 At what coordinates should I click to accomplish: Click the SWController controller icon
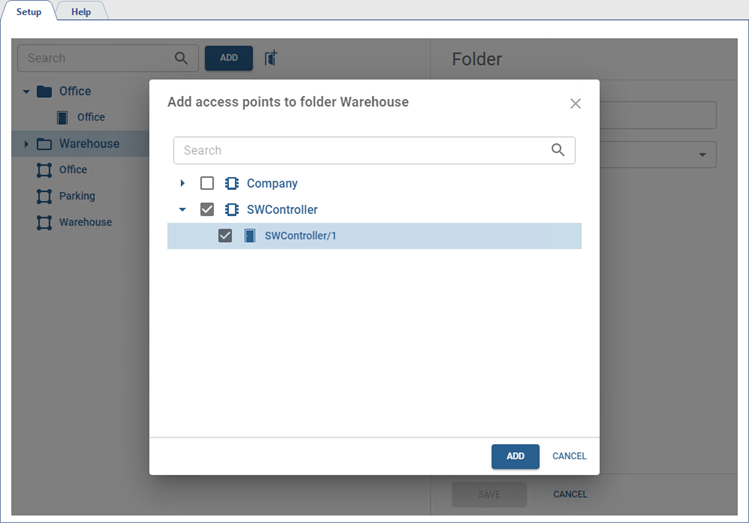tap(232, 210)
